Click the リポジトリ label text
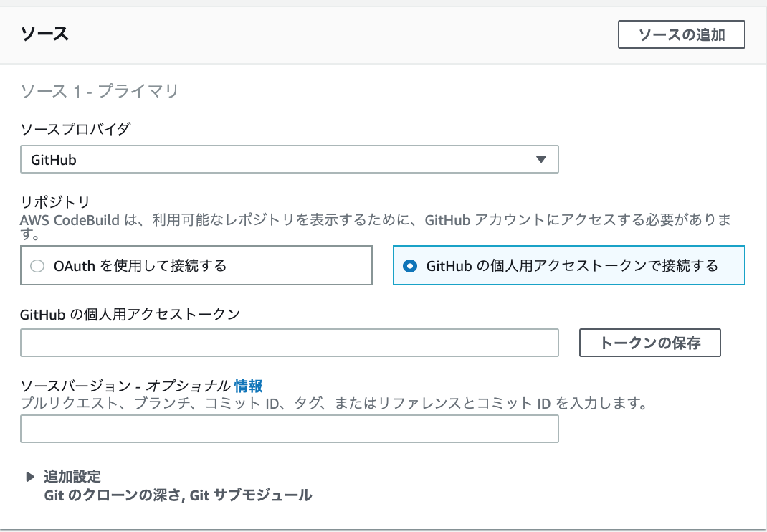 tap(55, 202)
